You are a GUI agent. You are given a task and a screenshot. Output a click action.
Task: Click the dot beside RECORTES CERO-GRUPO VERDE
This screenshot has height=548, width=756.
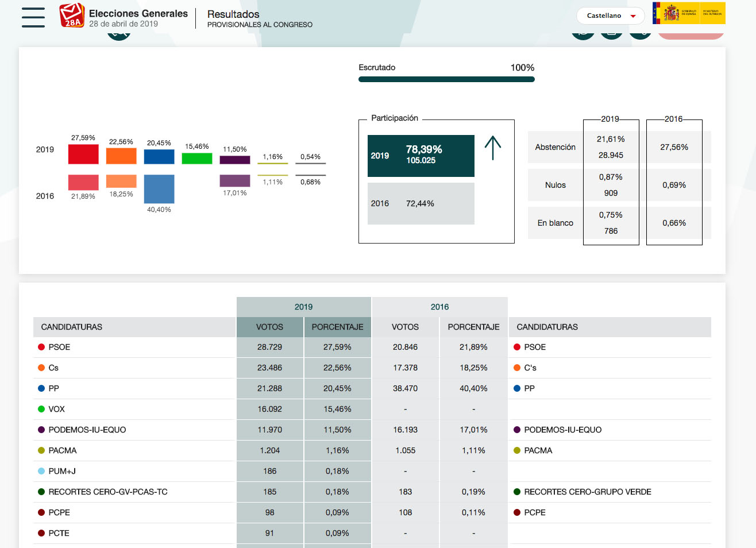(x=517, y=492)
